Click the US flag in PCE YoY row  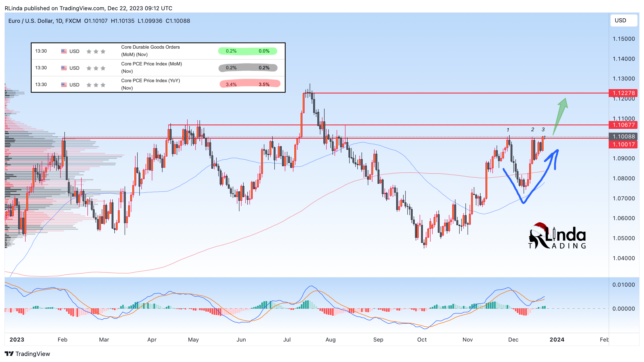point(64,84)
